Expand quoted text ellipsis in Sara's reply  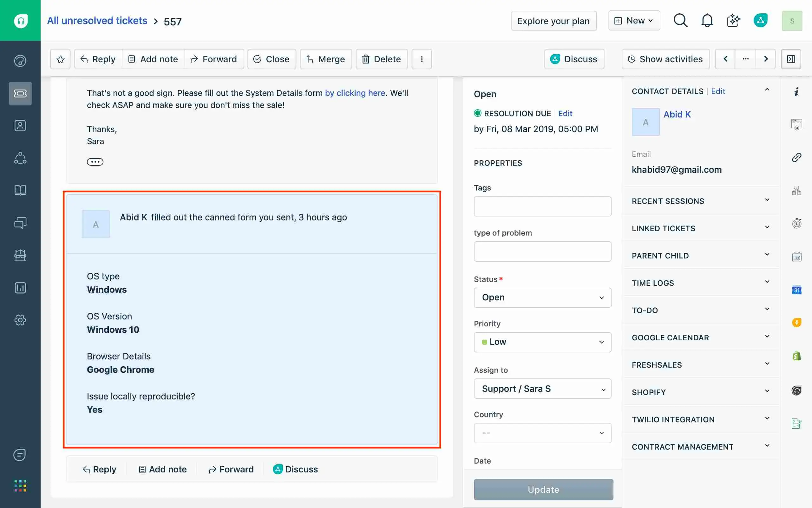(95, 162)
